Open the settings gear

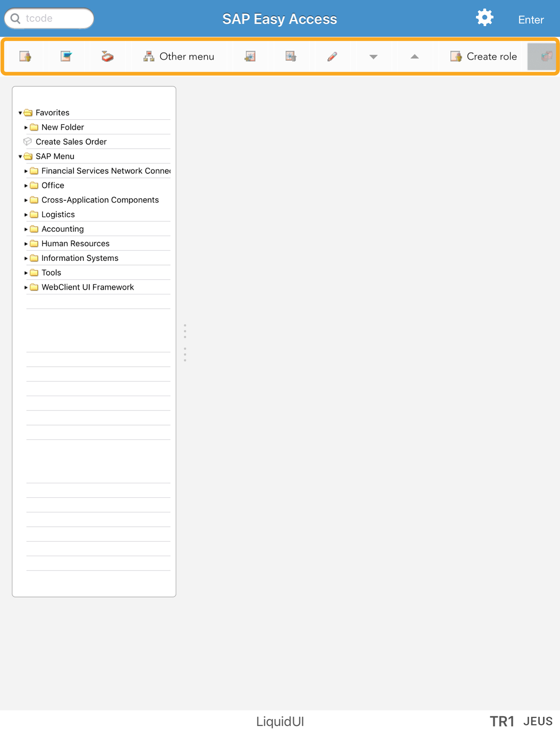click(x=484, y=18)
